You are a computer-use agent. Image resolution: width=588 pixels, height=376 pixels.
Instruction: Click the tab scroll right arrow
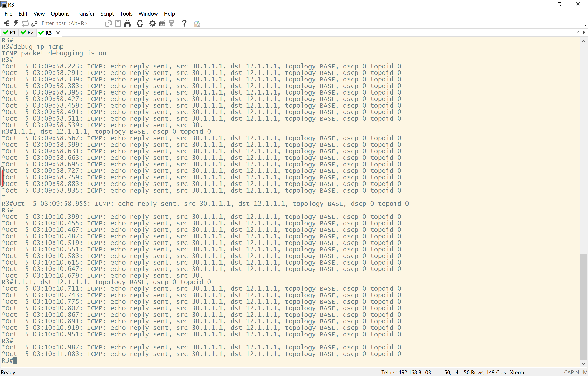584,32
